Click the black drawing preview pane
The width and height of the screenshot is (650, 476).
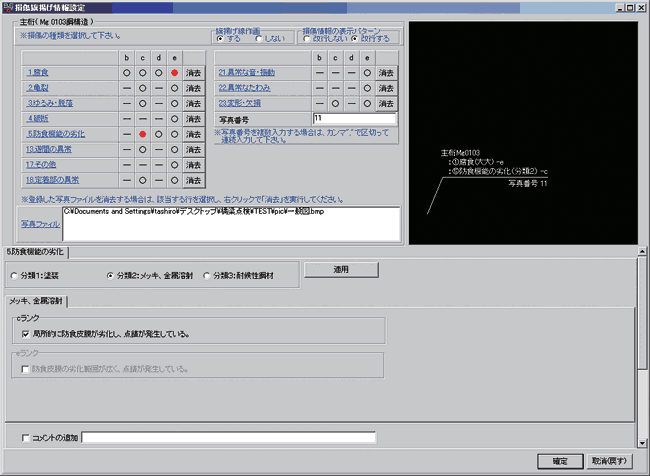523,133
